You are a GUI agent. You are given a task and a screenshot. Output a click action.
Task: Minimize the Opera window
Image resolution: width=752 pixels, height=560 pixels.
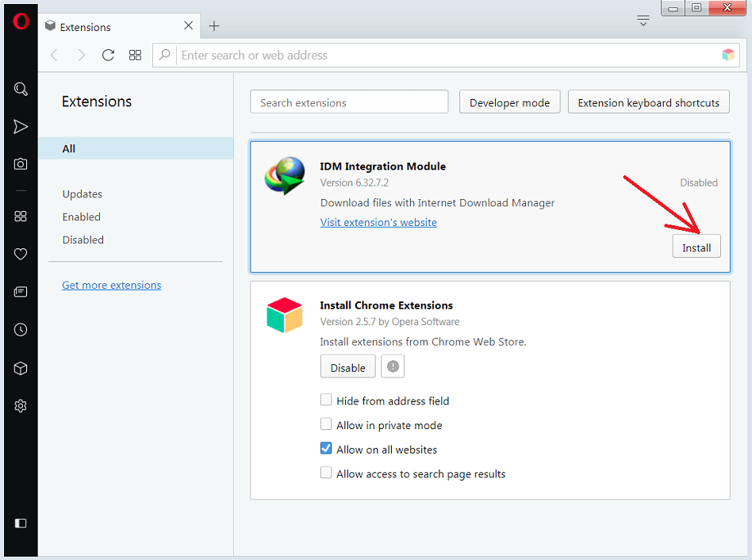coord(673,8)
